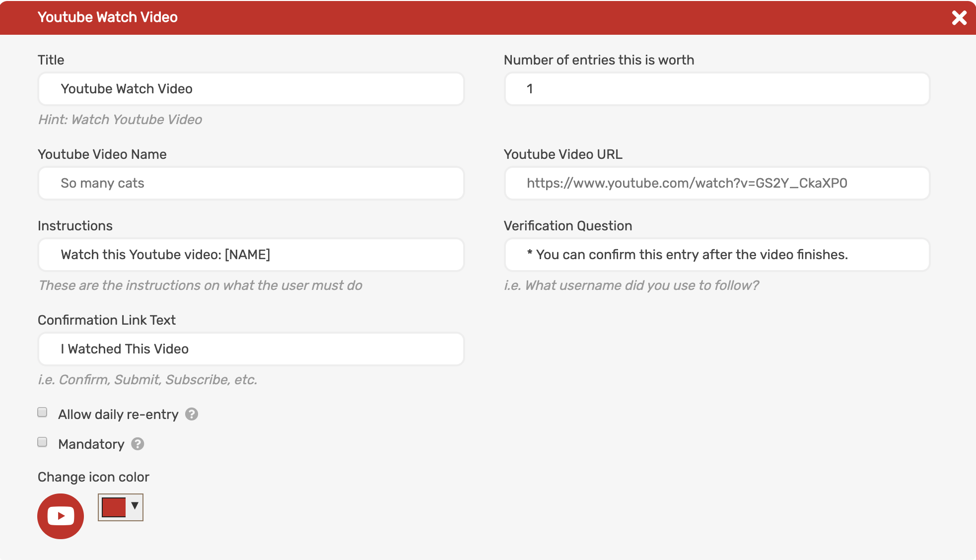This screenshot has width=976, height=560.
Task: Click the red YouTube play icon preview
Action: point(60,516)
